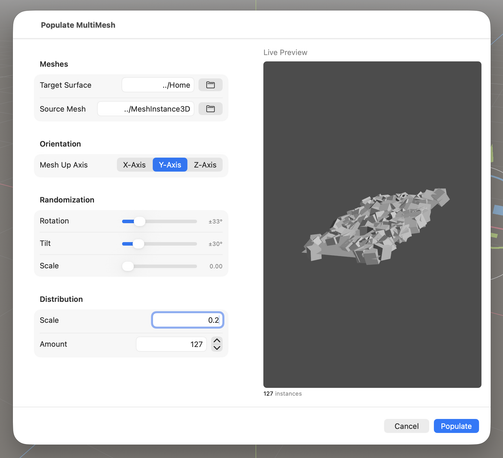
Task: Click the Amount value field
Action: pyautogui.click(x=171, y=344)
